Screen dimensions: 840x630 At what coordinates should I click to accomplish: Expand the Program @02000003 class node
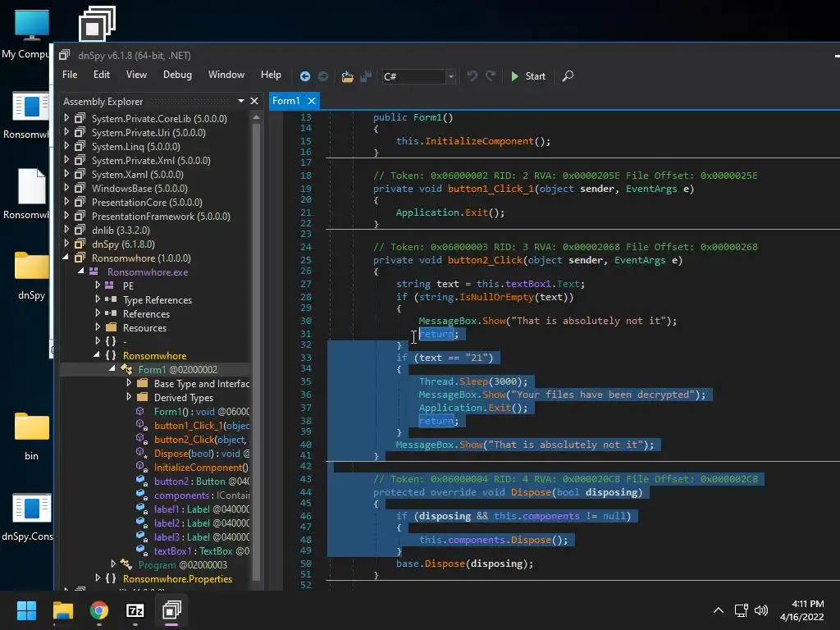coord(113,564)
